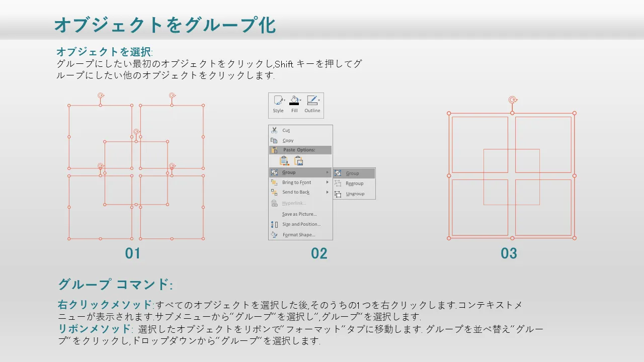Open Size and Position menu entry
This screenshot has width=644, height=362.
[301, 224]
